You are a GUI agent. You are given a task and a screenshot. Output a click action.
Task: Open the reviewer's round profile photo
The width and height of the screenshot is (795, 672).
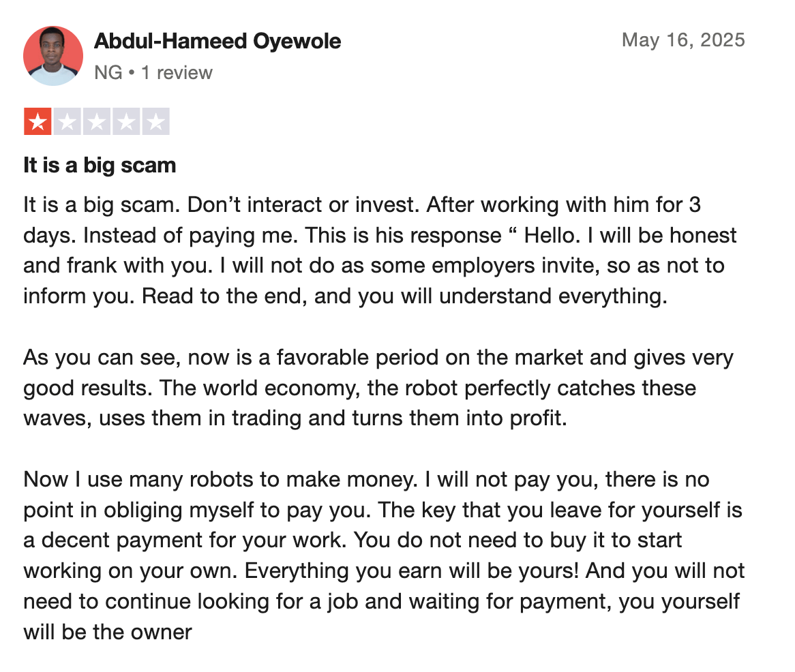point(53,56)
